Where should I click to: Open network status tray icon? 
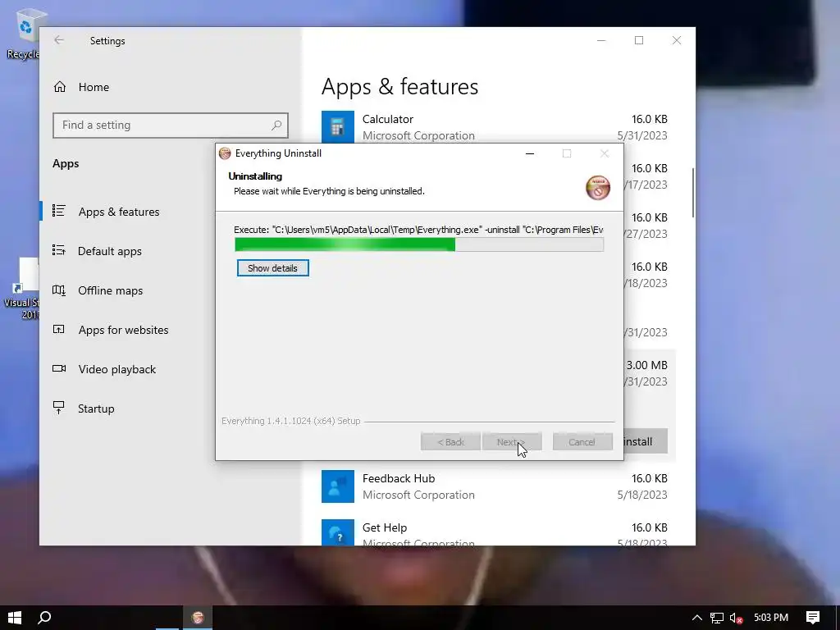(717, 618)
